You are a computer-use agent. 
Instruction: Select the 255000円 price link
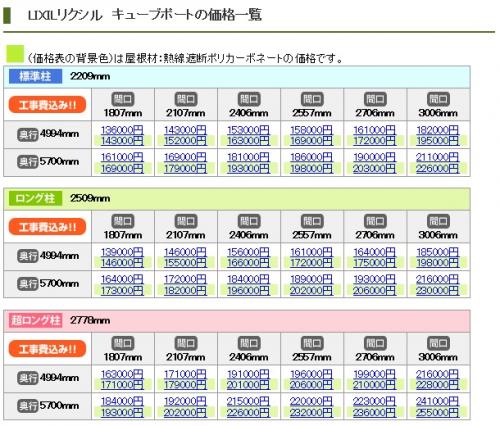coord(437,412)
